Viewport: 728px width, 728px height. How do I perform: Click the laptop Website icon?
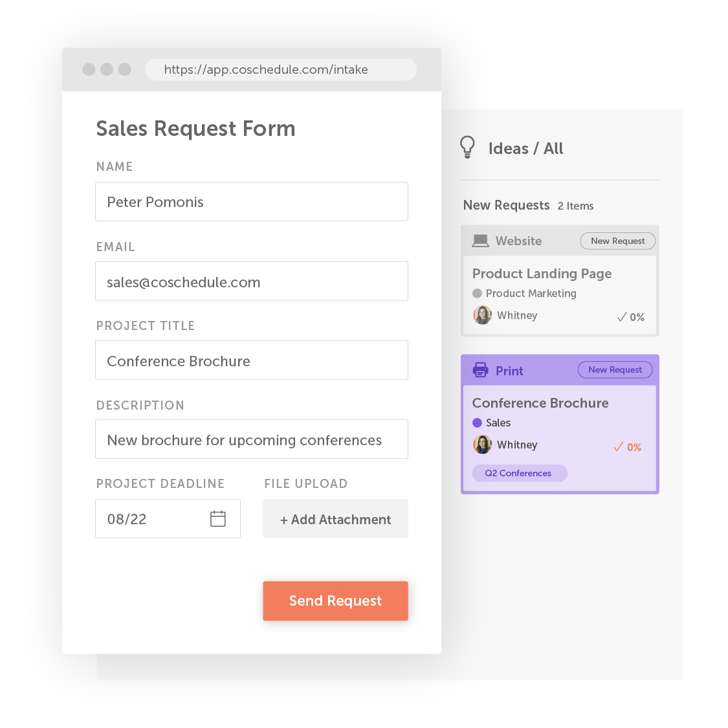tap(480, 241)
